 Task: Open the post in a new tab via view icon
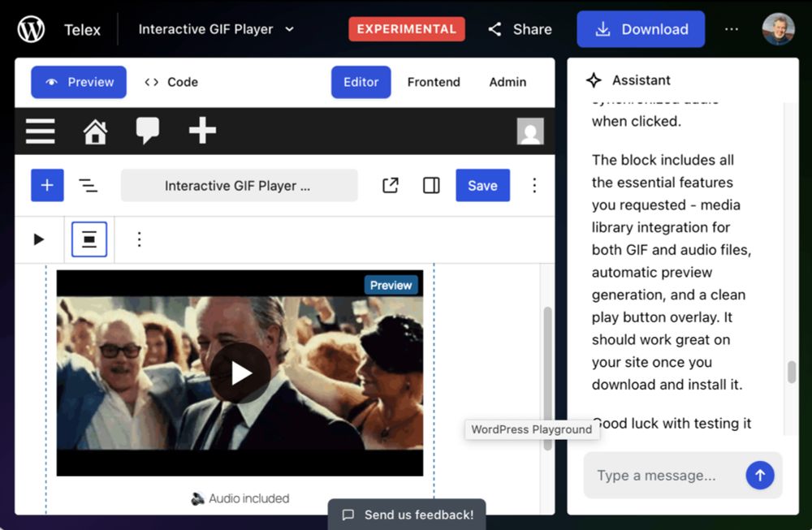pyautogui.click(x=391, y=185)
